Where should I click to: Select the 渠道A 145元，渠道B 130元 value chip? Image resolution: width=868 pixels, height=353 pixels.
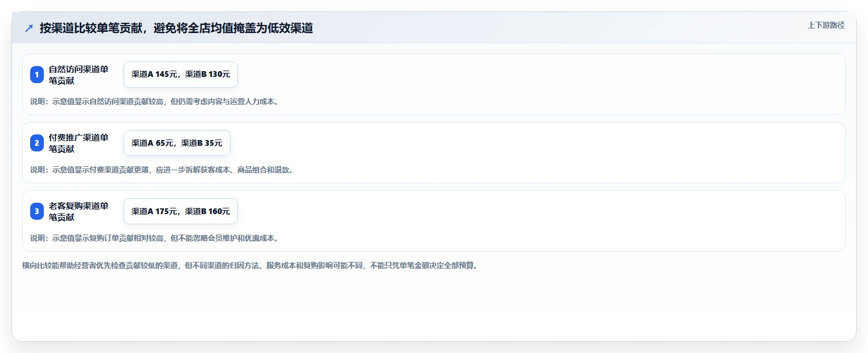pos(180,75)
